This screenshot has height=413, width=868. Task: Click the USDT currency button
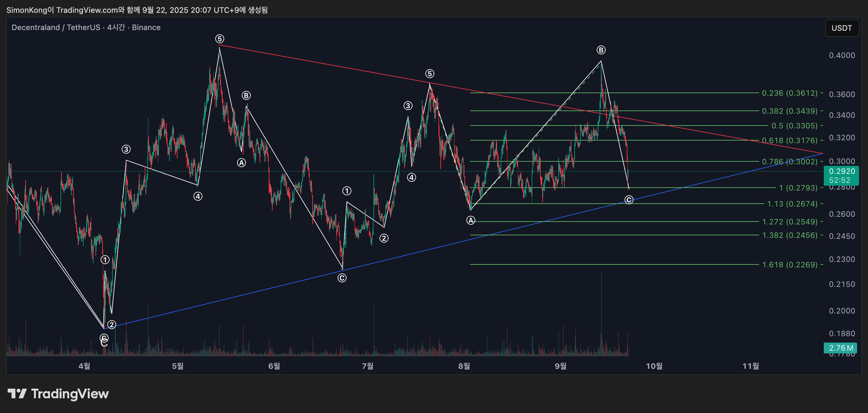point(841,28)
